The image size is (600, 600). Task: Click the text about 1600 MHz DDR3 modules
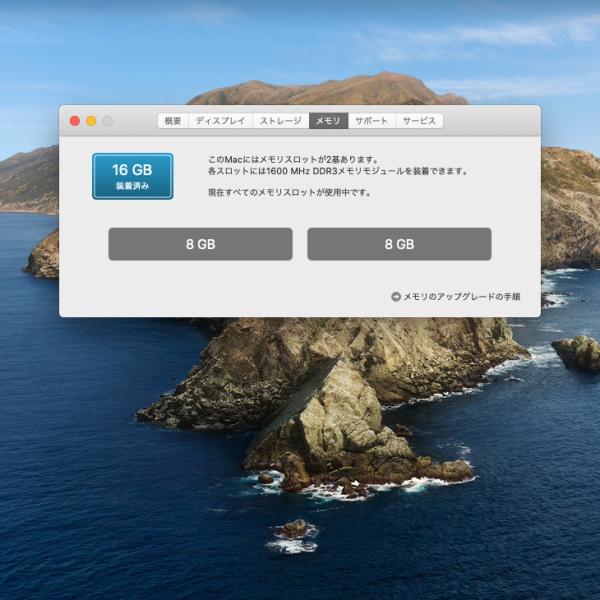tap(338, 171)
